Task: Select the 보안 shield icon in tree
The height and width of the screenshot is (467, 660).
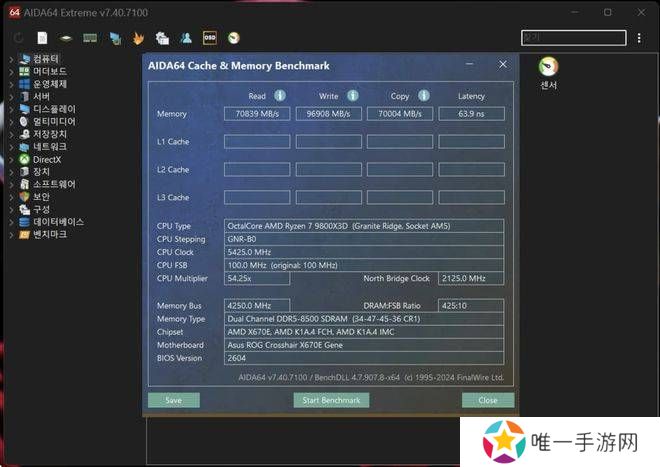Action: [25, 197]
